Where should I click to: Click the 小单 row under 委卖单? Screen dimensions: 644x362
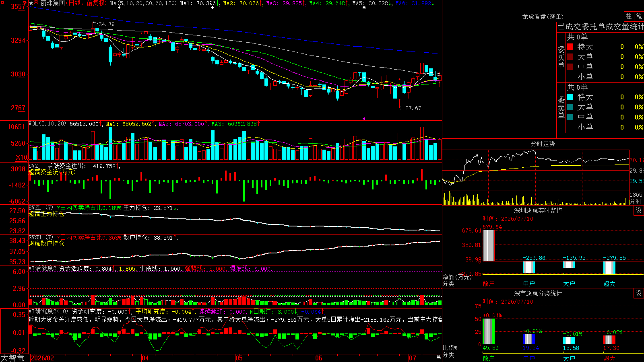(x=605, y=127)
